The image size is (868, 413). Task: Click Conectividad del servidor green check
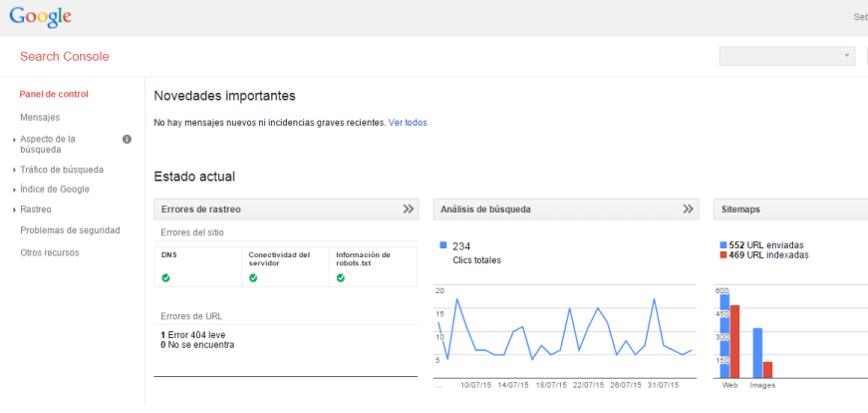253,278
